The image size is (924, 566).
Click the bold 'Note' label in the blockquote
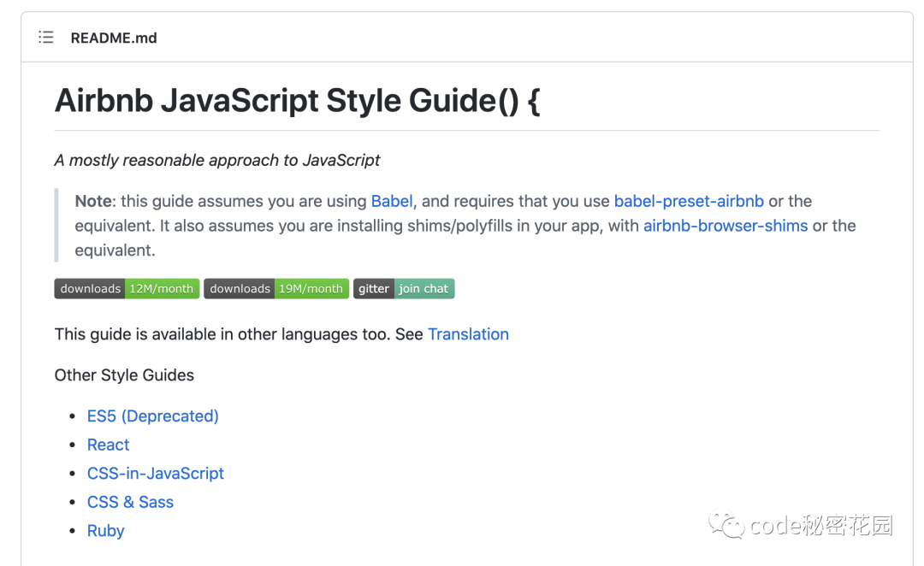pos(94,202)
